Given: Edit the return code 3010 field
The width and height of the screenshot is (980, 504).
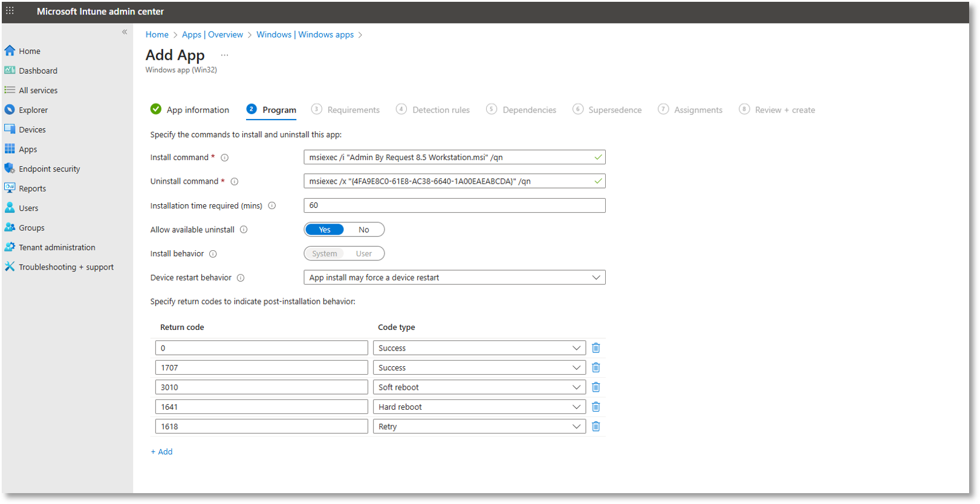Looking at the screenshot, I should [x=262, y=387].
